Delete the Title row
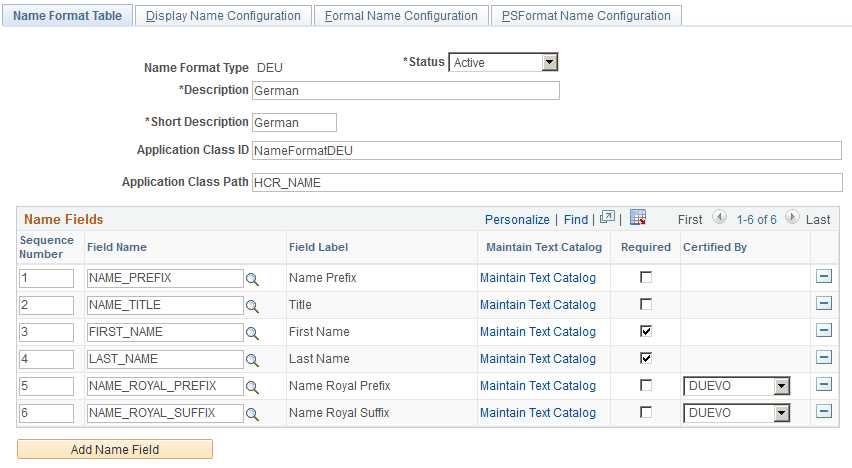This screenshot has height=468, width=852. tap(824, 303)
